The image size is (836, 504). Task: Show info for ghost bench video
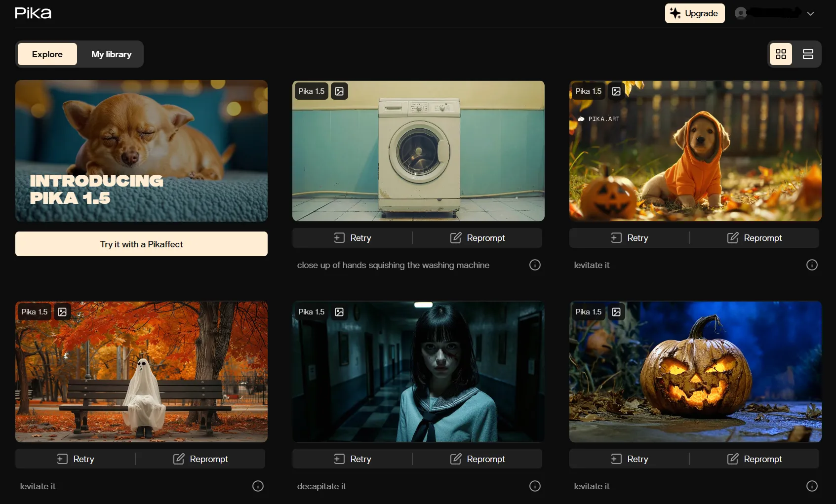(258, 486)
